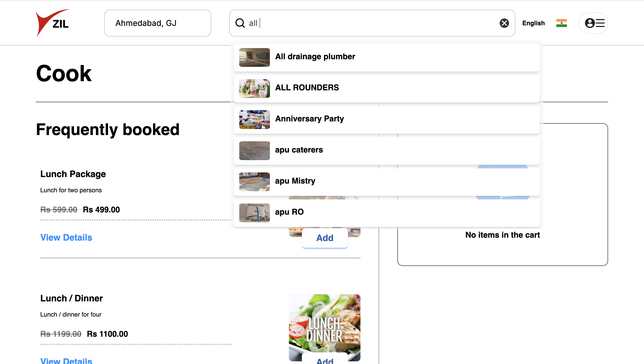Choose apu Mistry from the suggestions

click(295, 181)
